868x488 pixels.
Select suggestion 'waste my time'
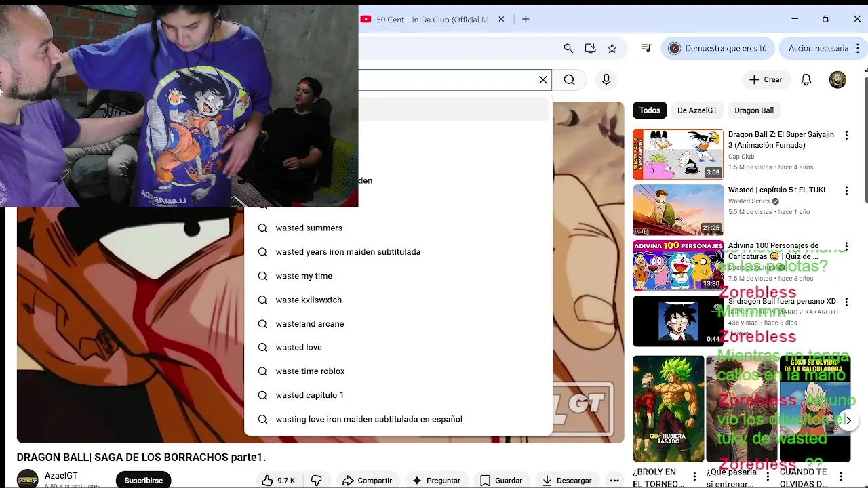tap(399, 276)
